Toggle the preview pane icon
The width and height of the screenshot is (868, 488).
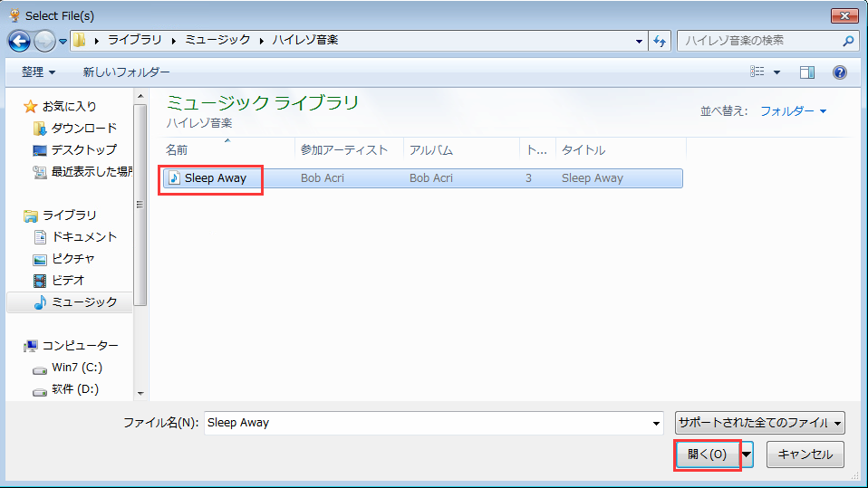click(807, 72)
